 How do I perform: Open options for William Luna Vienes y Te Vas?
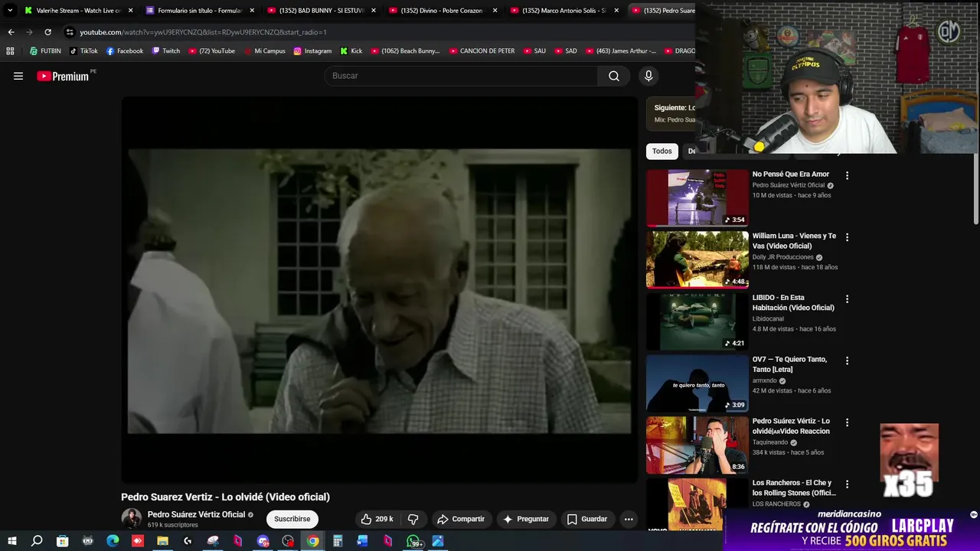pos(847,237)
